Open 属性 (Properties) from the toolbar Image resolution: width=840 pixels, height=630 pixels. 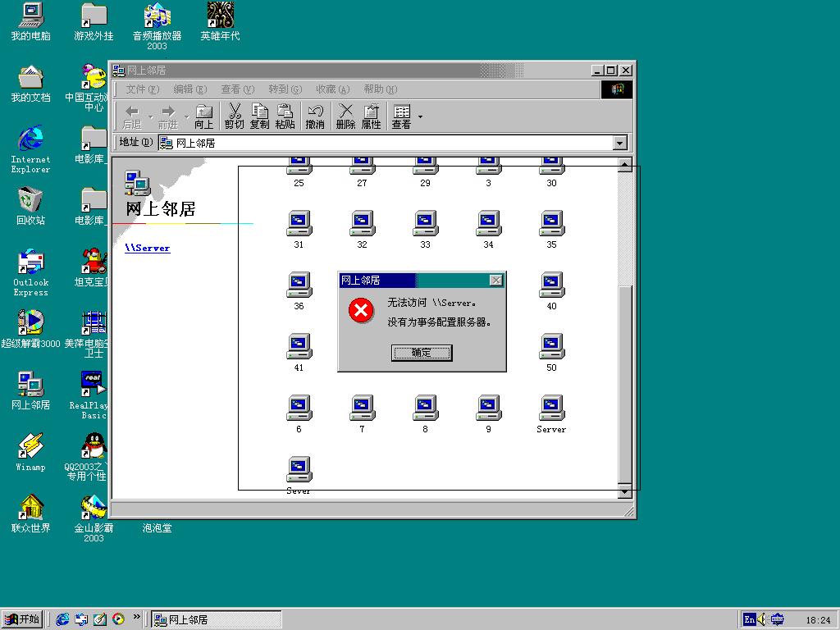coord(371,116)
